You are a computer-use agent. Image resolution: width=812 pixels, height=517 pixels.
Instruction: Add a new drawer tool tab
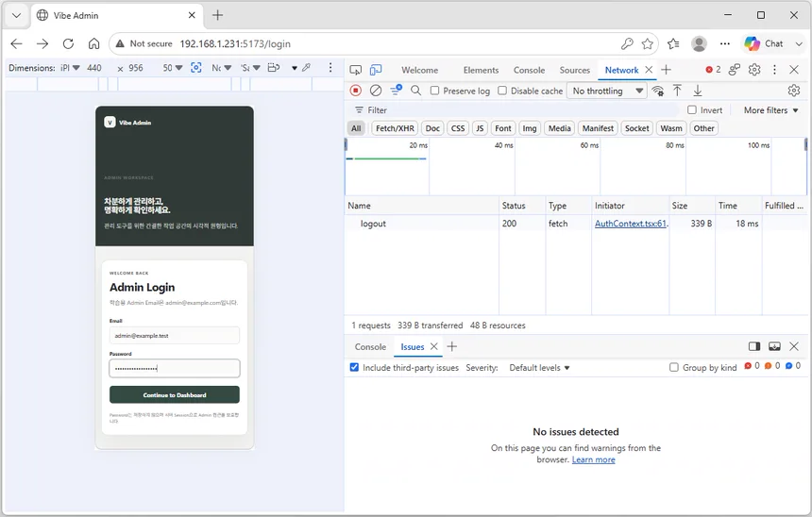click(452, 347)
